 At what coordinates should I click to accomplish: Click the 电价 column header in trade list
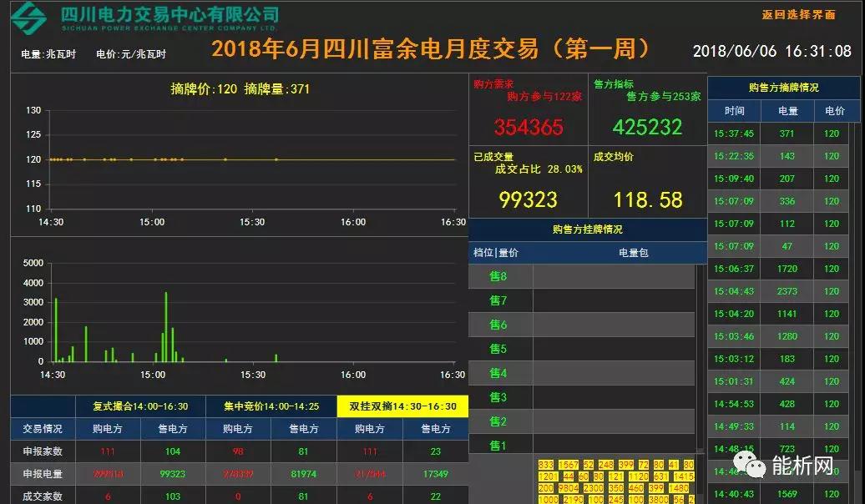[834, 111]
